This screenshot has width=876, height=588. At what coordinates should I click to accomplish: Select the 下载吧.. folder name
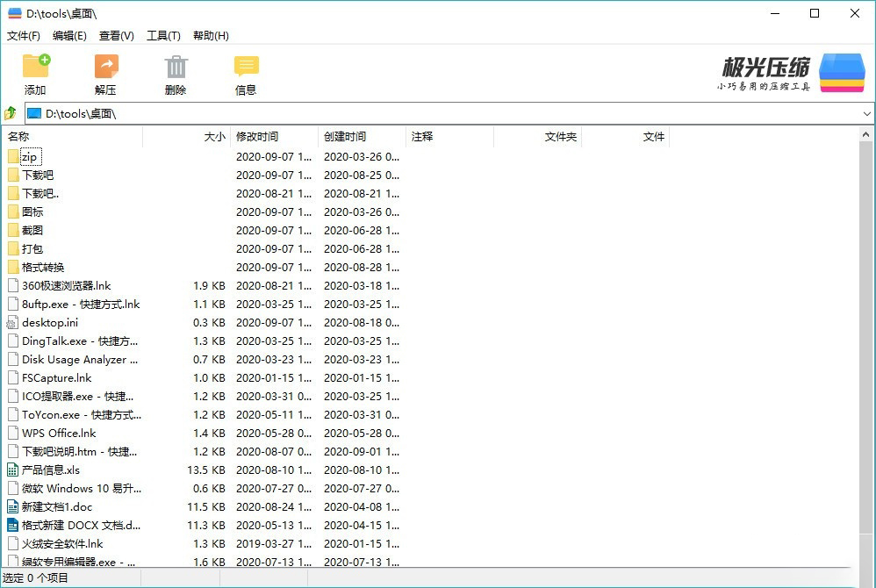40,194
